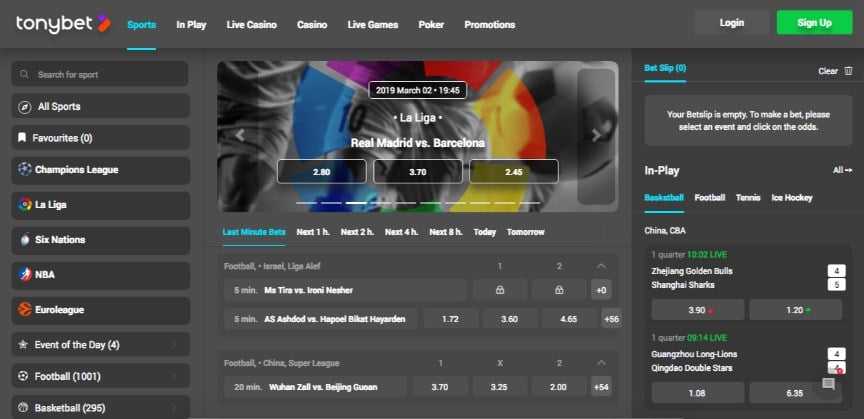This screenshot has width=864, height=419.
Task: Select 3.90 odds Zhejiang Golden Bulls
Action: click(698, 310)
